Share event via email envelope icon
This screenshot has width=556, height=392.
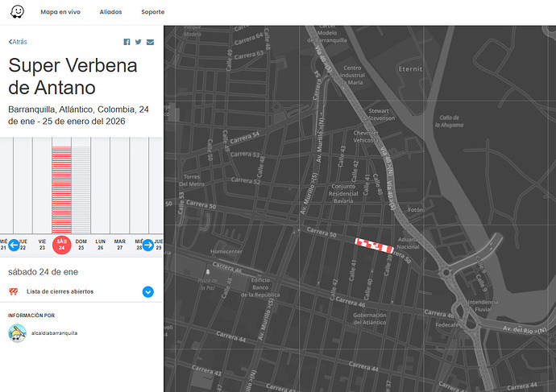coord(150,42)
